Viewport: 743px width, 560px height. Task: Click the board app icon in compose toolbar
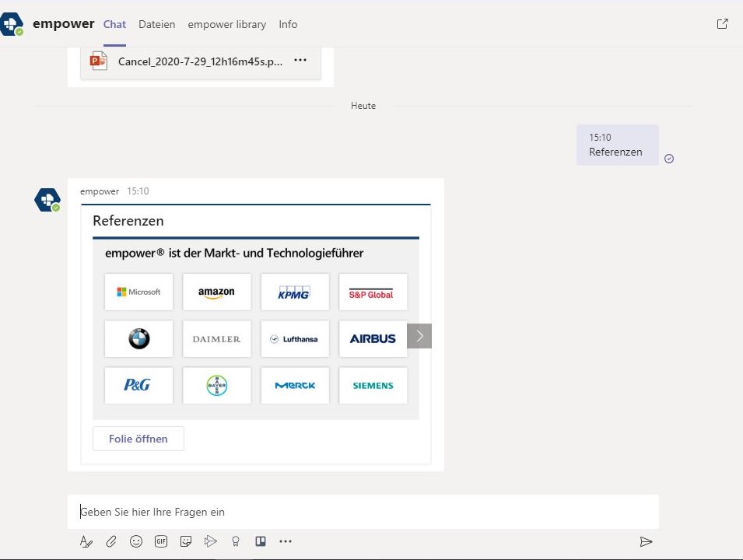261,541
